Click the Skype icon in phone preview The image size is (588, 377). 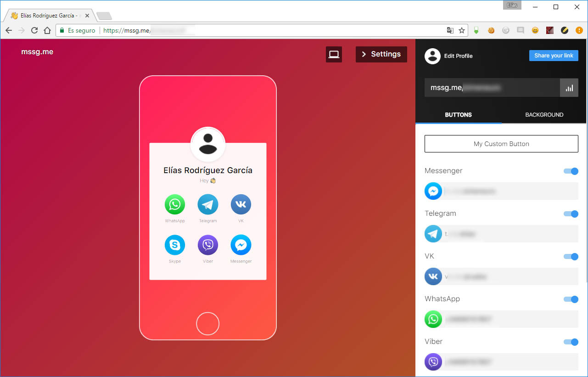(x=175, y=245)
